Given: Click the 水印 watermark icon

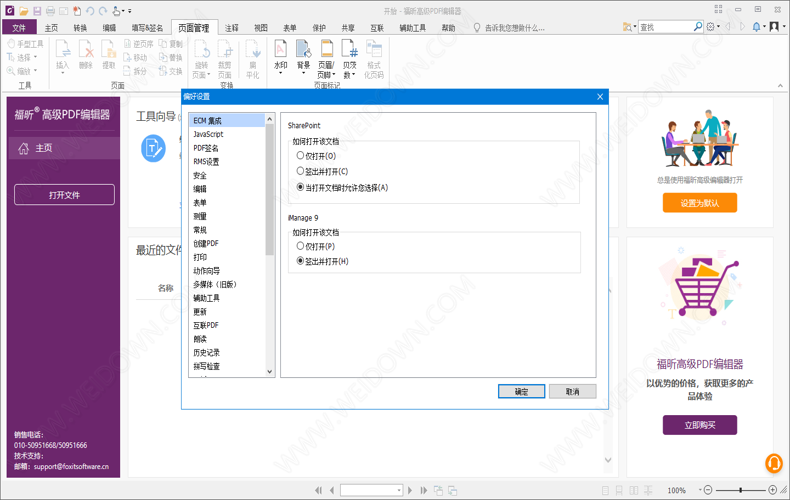Looking at the screenshot, I should [x=280, y=49].
